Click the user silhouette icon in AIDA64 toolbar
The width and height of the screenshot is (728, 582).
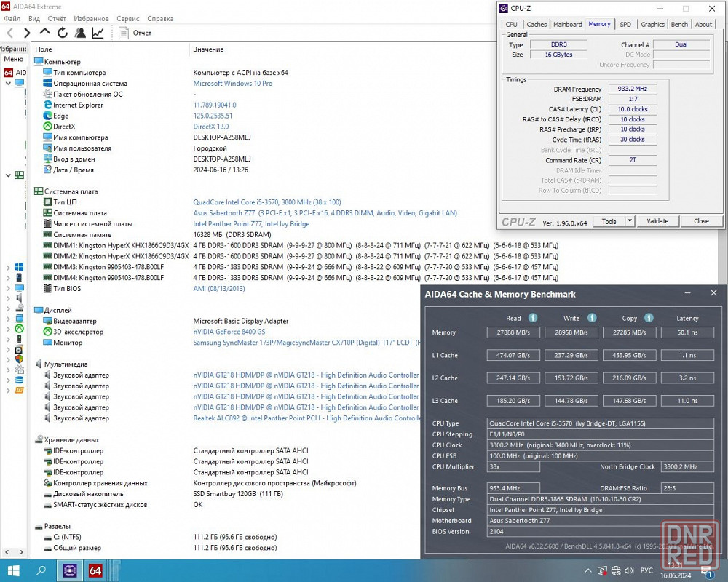pos(80,33)
